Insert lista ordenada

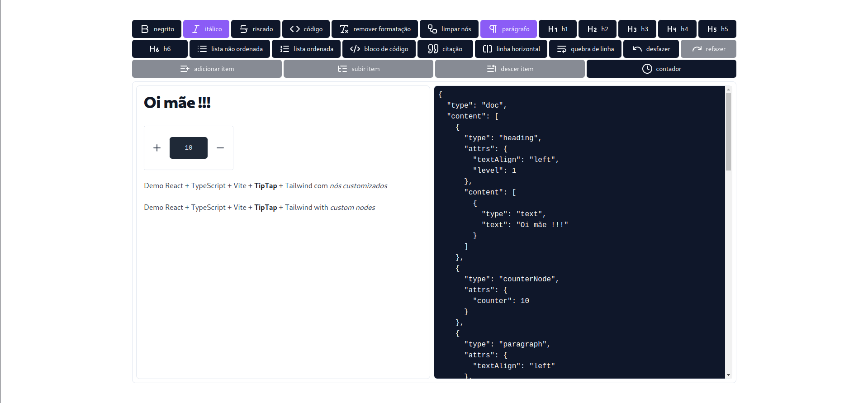tap(306, 49)
